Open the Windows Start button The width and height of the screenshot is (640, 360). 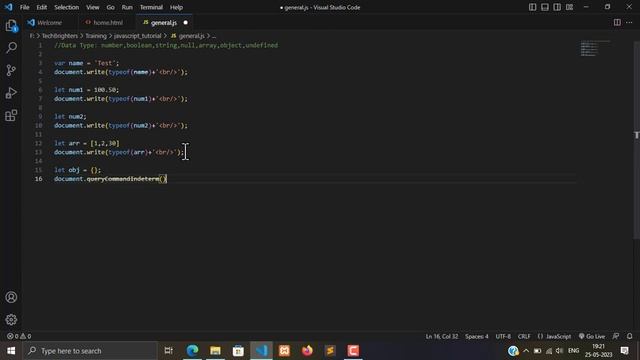[11, 351]
